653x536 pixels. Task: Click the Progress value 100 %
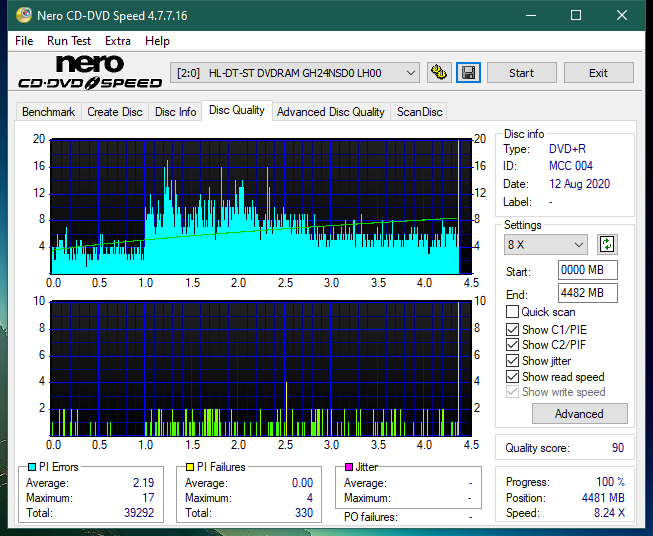611,482
